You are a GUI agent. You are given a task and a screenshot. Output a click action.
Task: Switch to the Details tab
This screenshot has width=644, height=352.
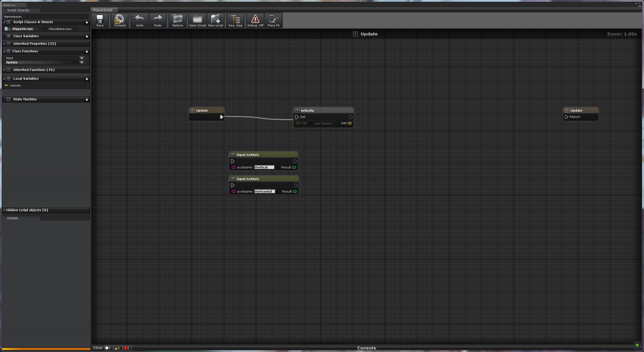12,218
